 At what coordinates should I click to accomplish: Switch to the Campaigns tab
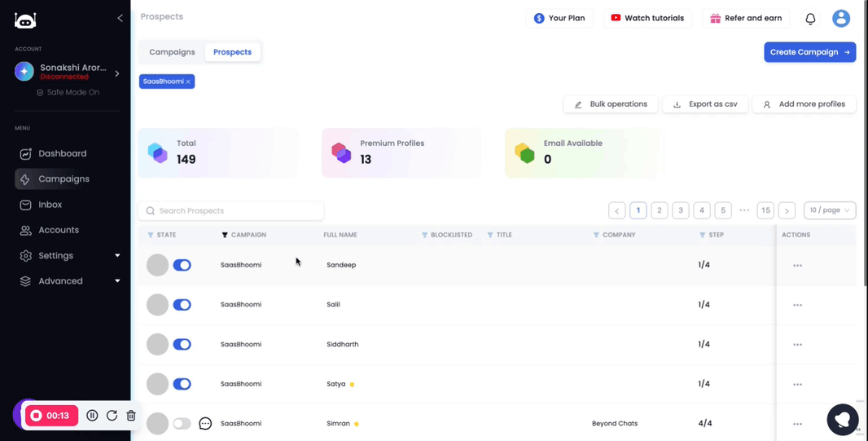[x=172, y=52]
